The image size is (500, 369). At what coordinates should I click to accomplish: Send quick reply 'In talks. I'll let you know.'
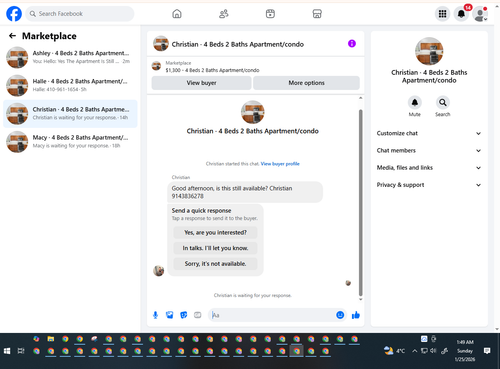click(x=215, y=248)
